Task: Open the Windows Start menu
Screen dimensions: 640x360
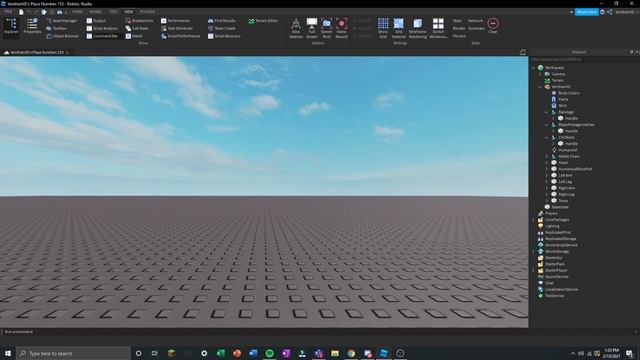Action: [8, 353]
